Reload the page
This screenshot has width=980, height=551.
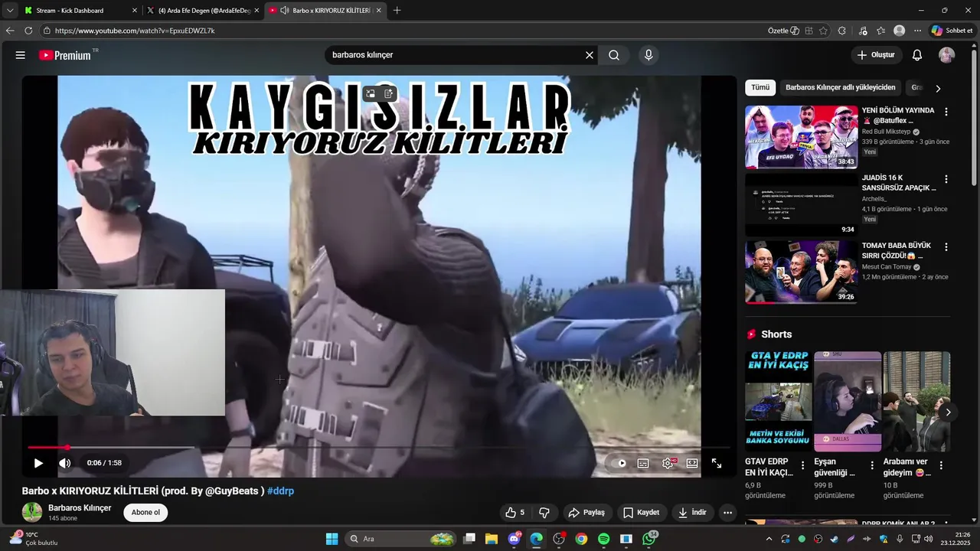[28, 31]
